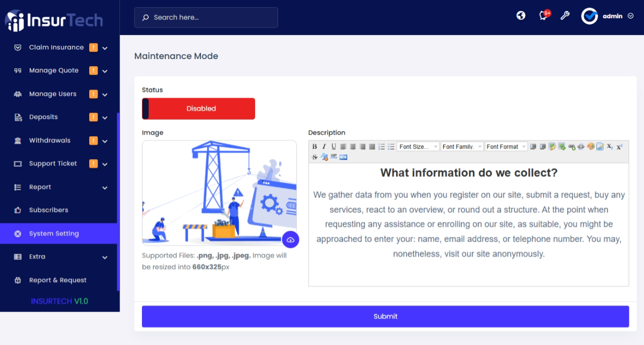The image size is (644, 345).
Task: Click the orange alert badge beside Deposits
Action: point(93,117)
